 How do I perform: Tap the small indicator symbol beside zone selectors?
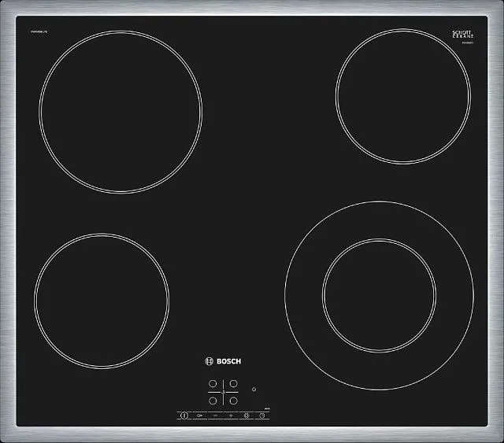[x=254, y=389]
